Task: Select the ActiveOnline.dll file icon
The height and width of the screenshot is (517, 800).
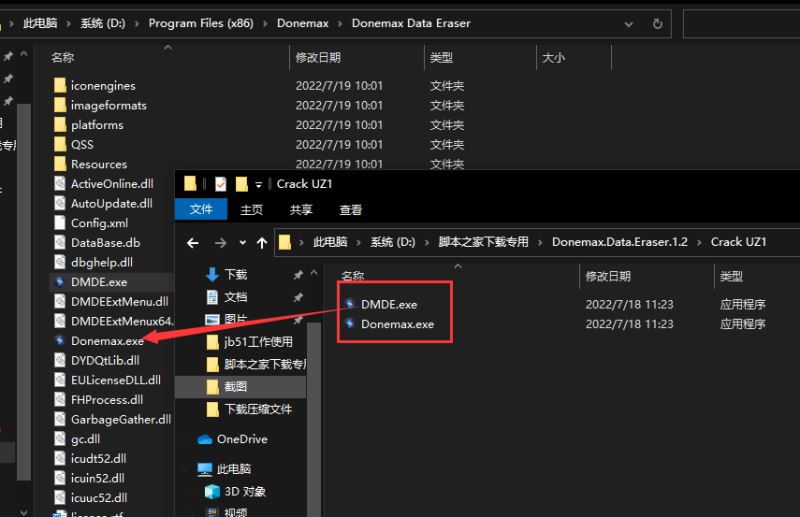Action: (x=60, y=184)
